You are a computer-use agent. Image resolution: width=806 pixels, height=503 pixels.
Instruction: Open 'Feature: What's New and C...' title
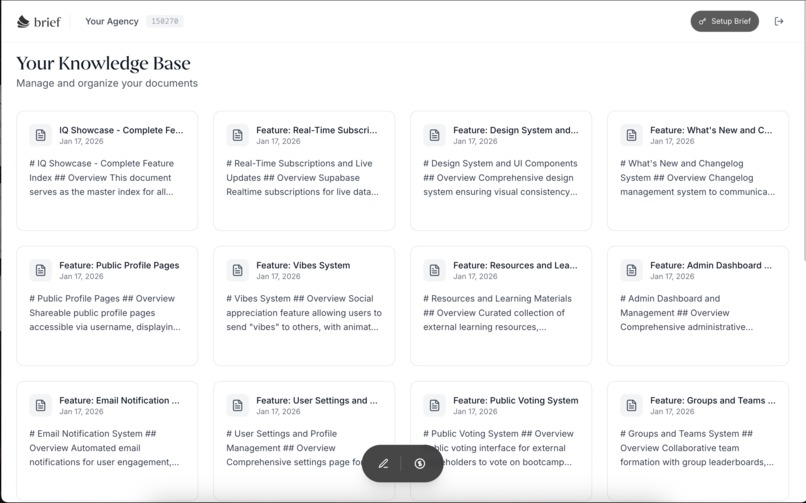[x=711, y=130]
